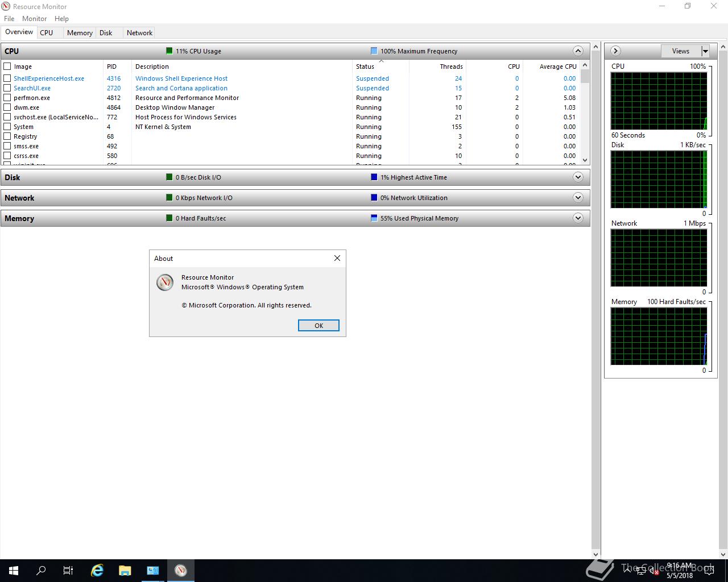This screenshot has width=728, height=582.
Task: Sort processes by the Threads column
Action: 437,66
